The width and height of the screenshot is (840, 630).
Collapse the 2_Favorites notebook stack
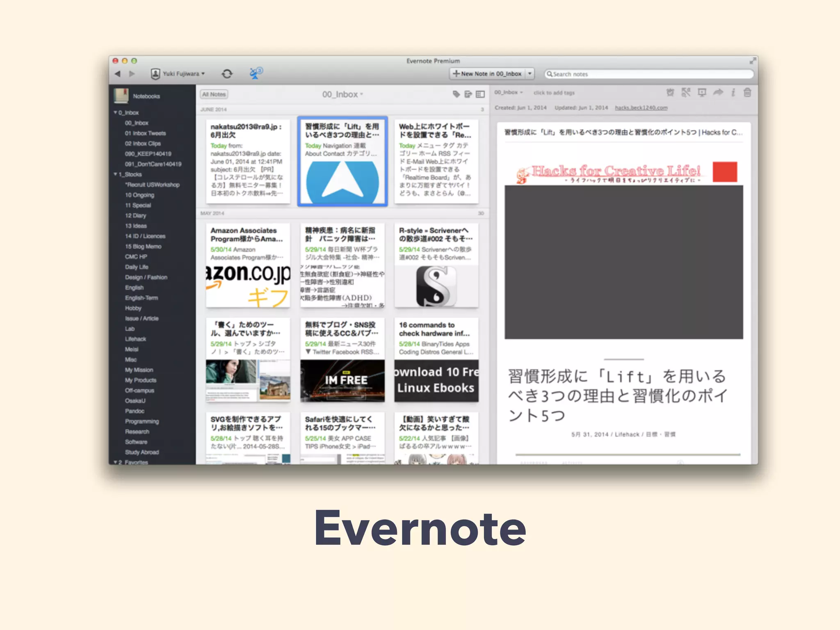115,462
